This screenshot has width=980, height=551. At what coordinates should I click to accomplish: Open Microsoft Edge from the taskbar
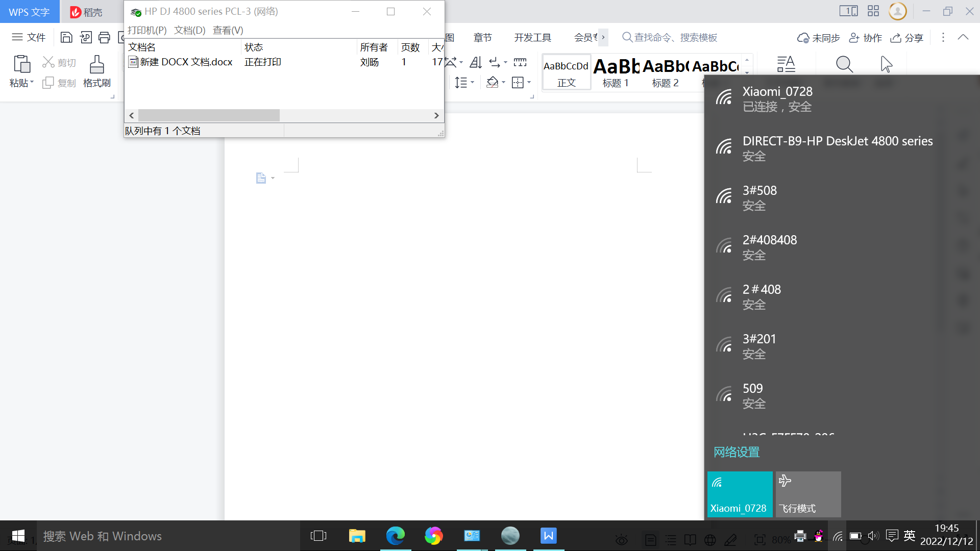pyautogui.click(x=395, y=536)
